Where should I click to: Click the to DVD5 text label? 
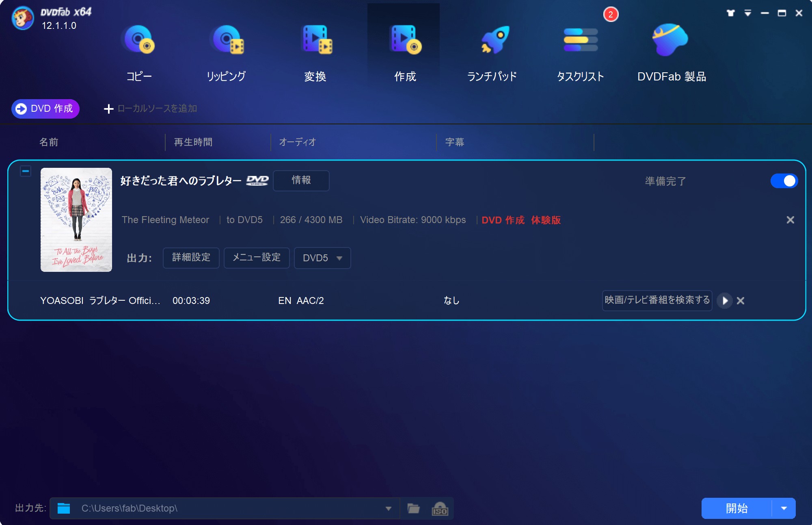(244, 220)
